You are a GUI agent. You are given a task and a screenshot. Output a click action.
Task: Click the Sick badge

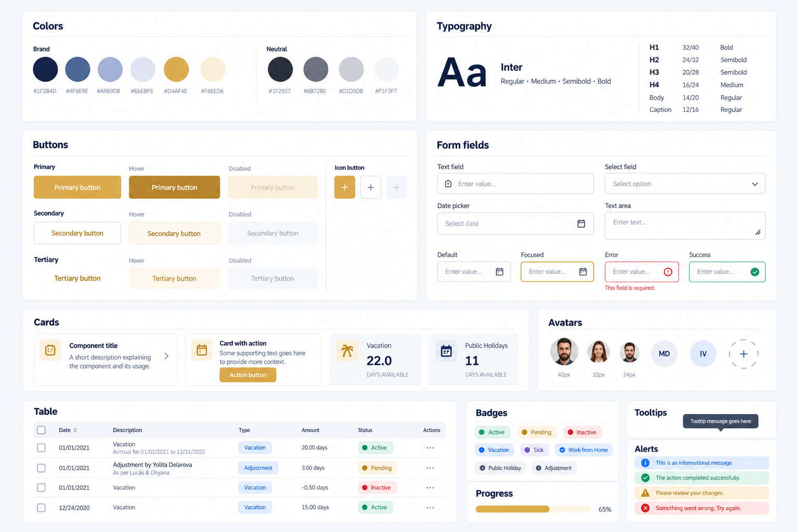pyautogui.click(x=535, y=450)
